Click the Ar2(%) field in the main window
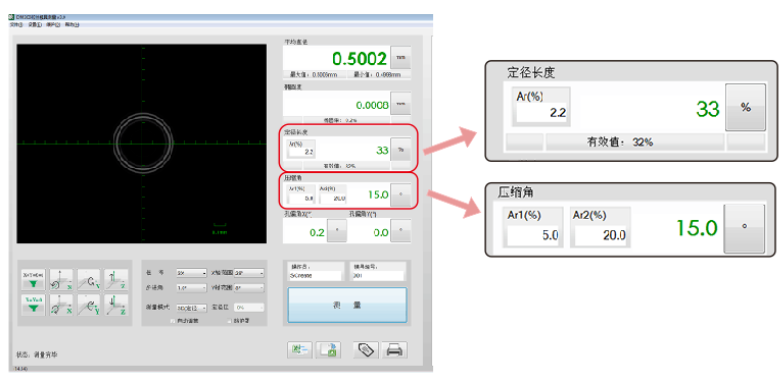Viewport: 783px width, 377px height. pyautogui.click(x=333, y=198)
